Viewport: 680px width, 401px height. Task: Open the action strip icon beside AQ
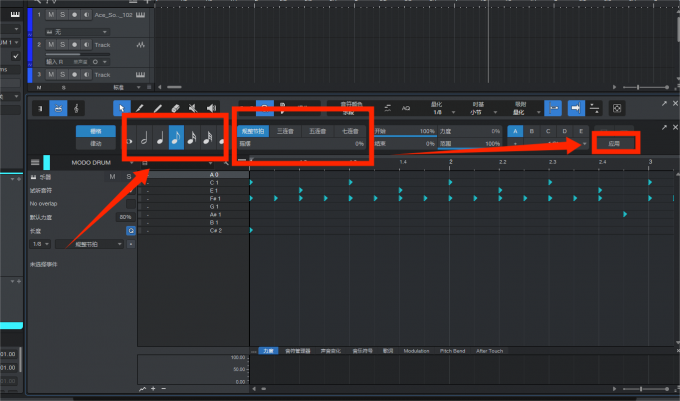(x=387, y=108)
